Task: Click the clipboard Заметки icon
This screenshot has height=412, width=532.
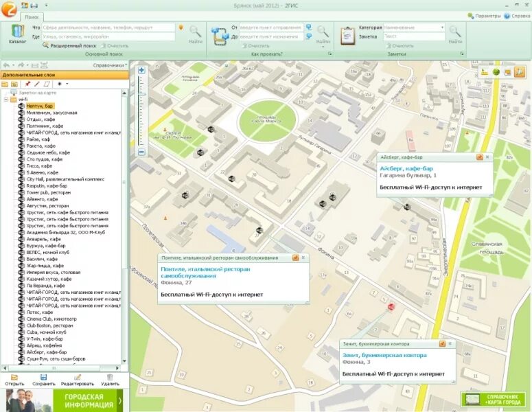Action: point(347,36)
